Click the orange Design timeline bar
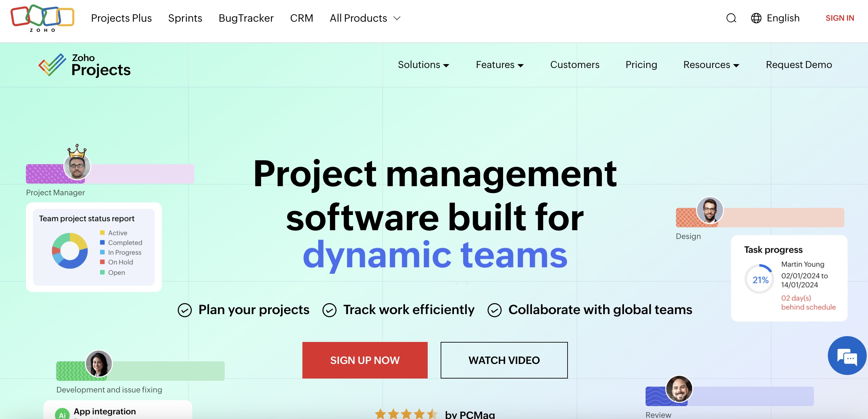This screenshot has width=868, height=419. 760,217
